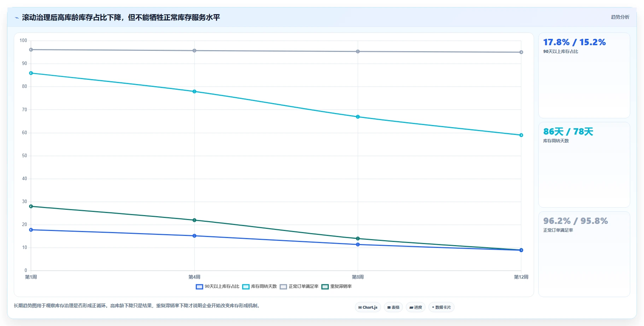The height and width of the screenshot is (326, 644).
Task: Click the 正常订单满足率 point at 第8周
Action: tap(358, 52)
